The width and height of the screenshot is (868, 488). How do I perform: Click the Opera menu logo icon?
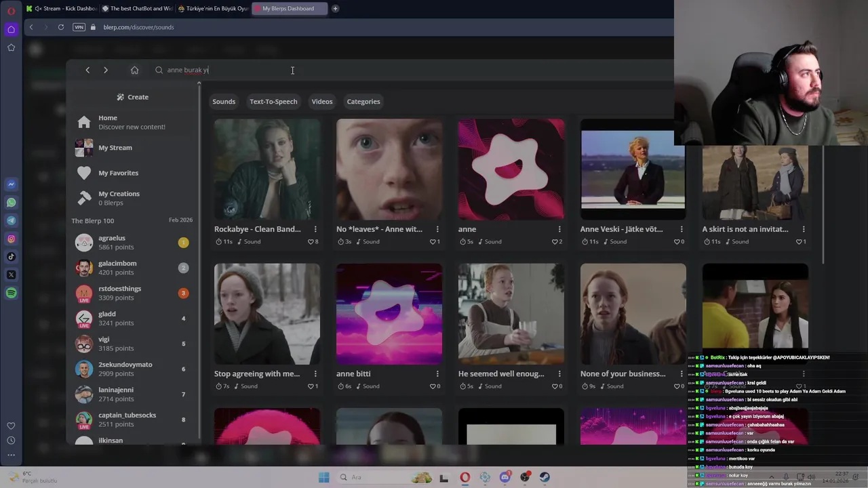[11, 11]
